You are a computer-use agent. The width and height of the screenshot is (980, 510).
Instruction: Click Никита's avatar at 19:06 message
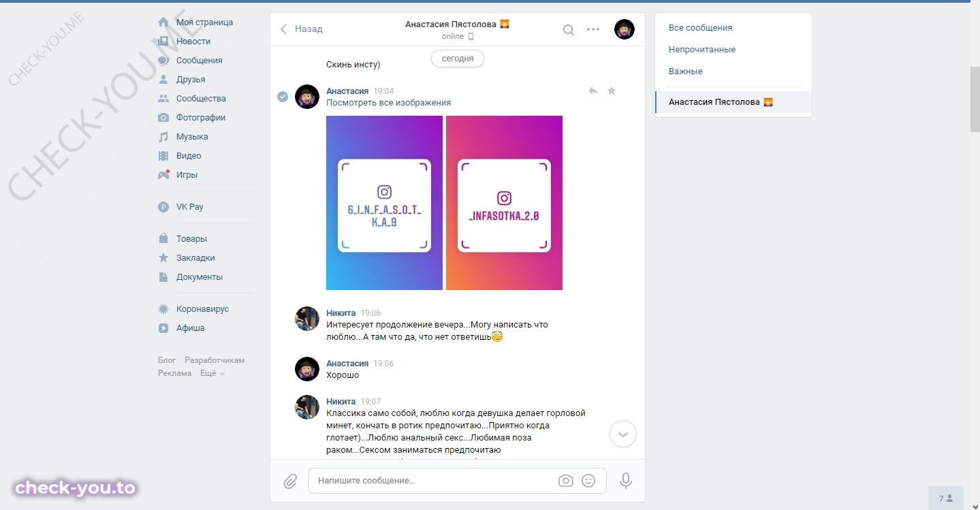307,319
